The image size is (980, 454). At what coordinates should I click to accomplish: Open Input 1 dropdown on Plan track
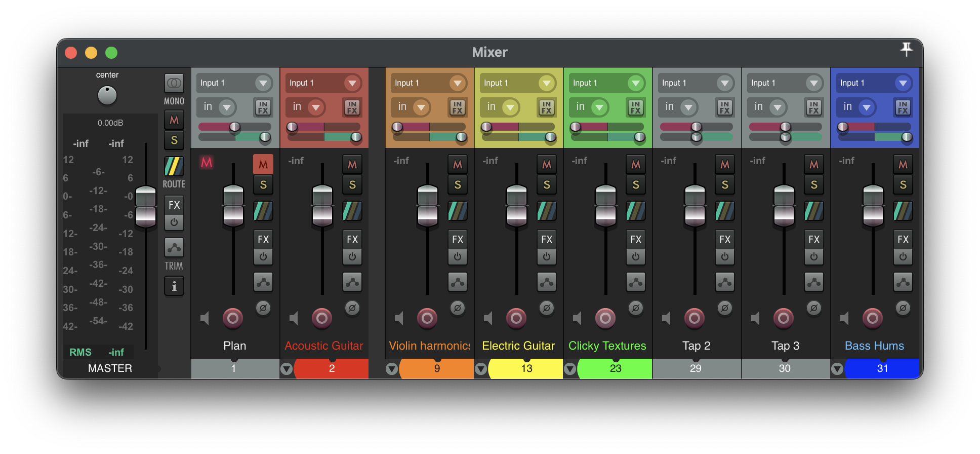235,83
